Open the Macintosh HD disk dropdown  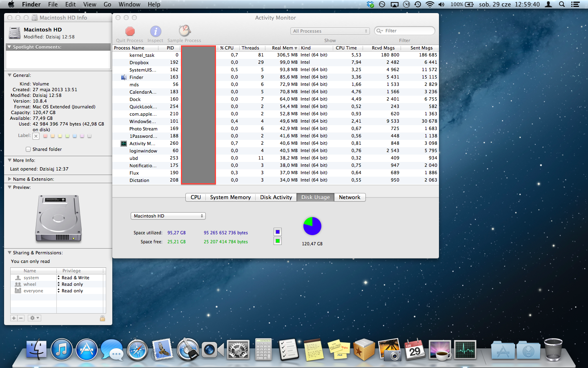(x=168, y=216)
